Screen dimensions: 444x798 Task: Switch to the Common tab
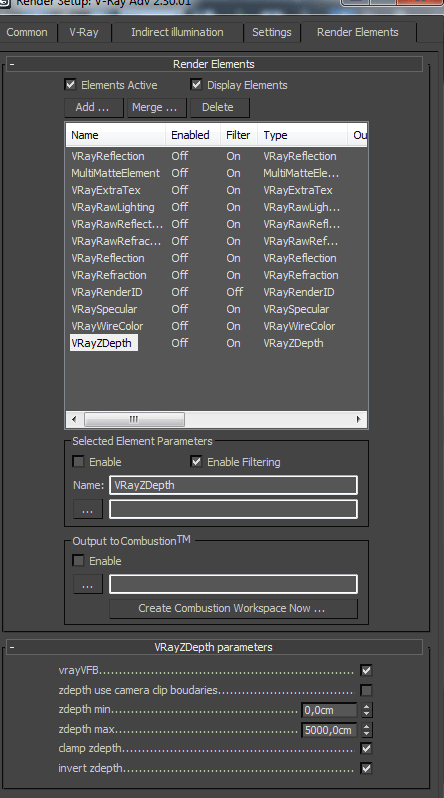pos(27,33)
